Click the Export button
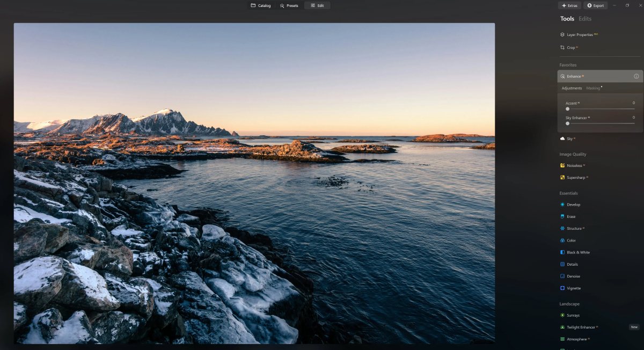644x350 pixels. 595,5
